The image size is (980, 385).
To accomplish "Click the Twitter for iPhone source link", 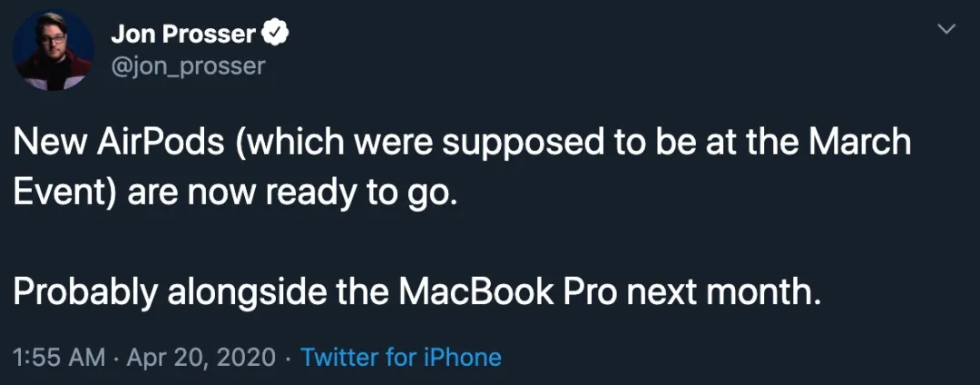I will click(x=400, y=357).
